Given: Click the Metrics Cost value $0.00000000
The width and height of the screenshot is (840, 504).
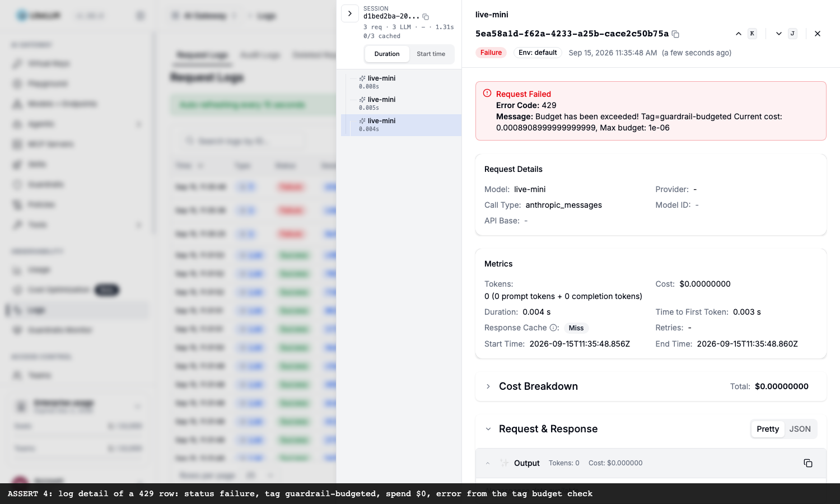Looking at the screenshot, I should (705, 284).
